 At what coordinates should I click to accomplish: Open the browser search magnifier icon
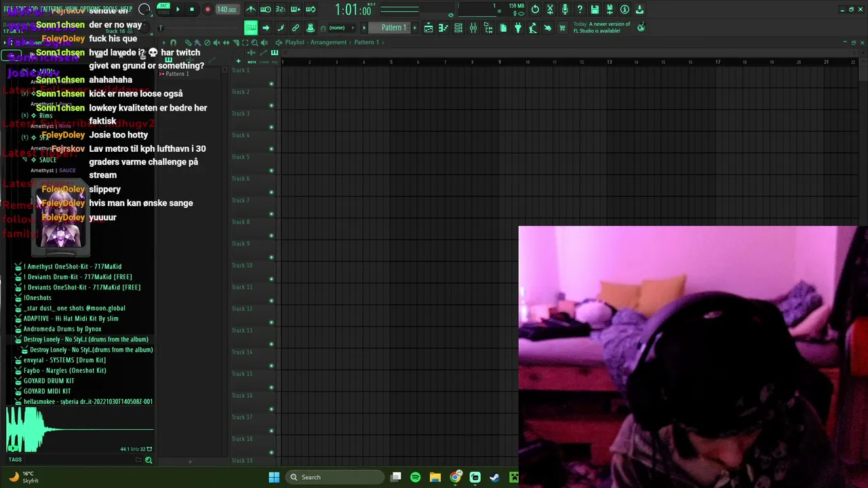coord(149,460)
